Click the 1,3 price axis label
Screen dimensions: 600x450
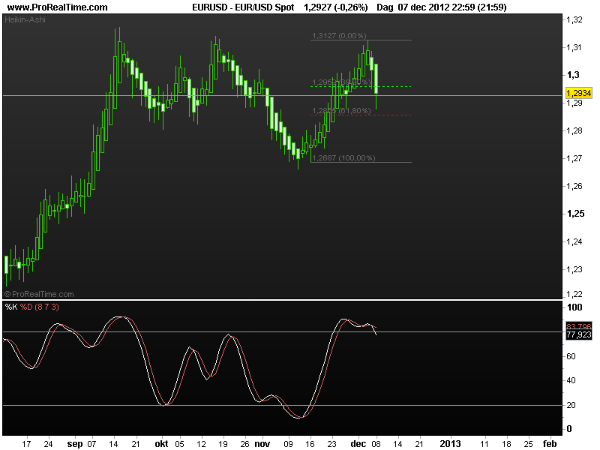(573, 75)
